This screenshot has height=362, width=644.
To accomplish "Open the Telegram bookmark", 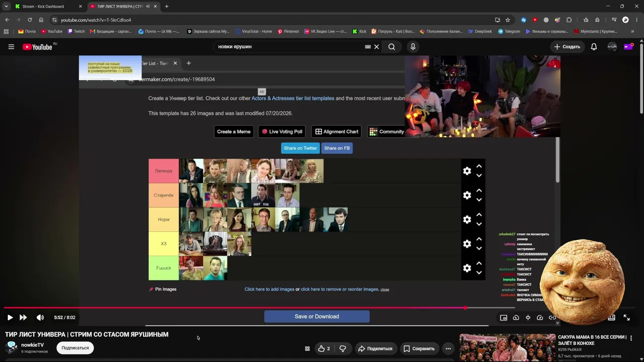I will [509, 31].
